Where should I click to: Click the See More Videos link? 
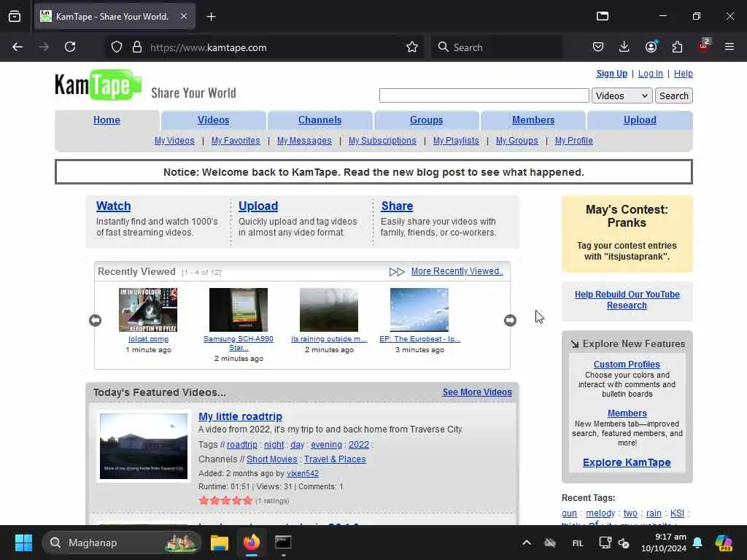tap(477, 392)
